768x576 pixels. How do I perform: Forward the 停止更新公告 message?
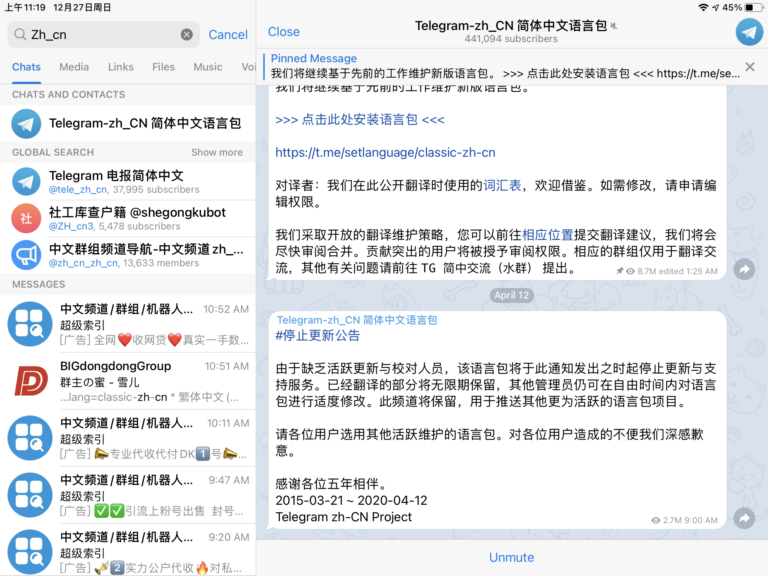(x=744, y=518)
